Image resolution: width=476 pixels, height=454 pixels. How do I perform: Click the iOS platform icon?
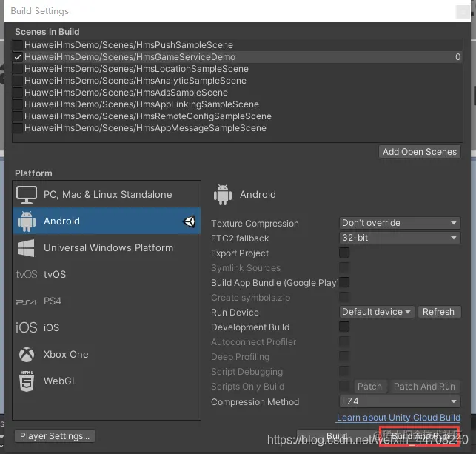27,327
